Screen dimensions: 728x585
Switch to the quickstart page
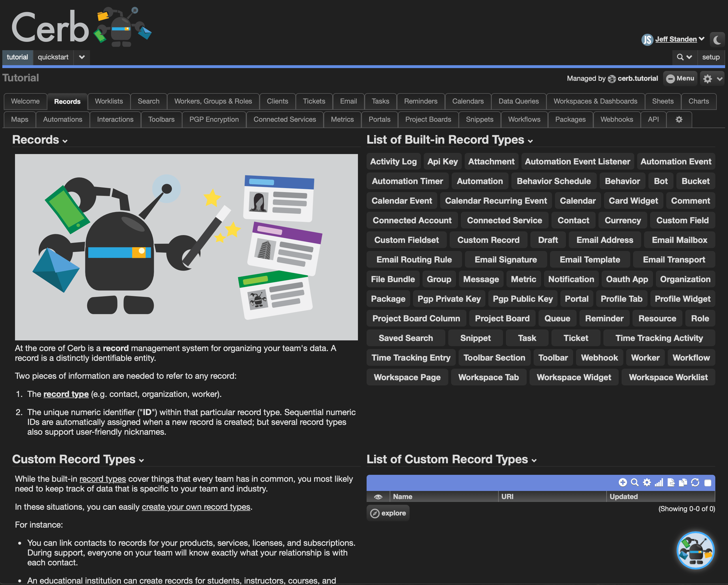[53, 57]
